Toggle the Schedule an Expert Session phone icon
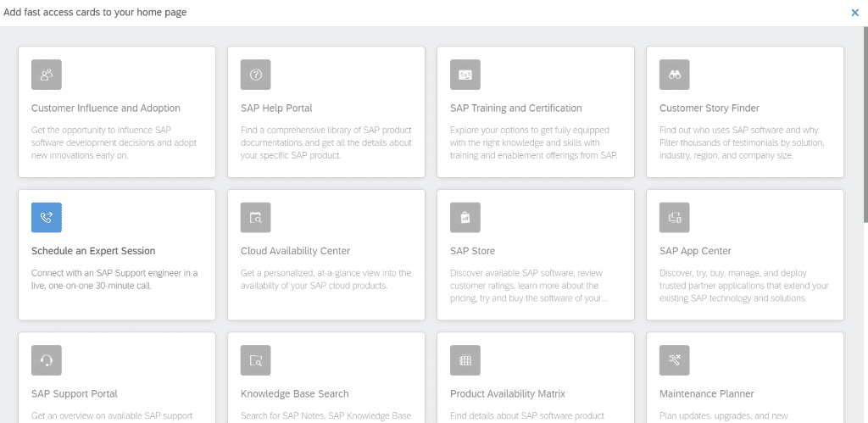Screen dimensions: 868x423 pyautogui.click(x=47, y=217)
